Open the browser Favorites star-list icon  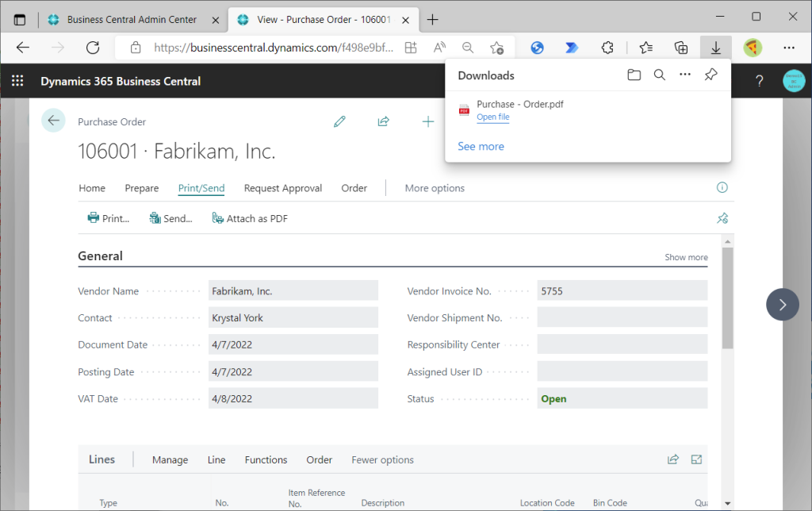coord(645,48)
